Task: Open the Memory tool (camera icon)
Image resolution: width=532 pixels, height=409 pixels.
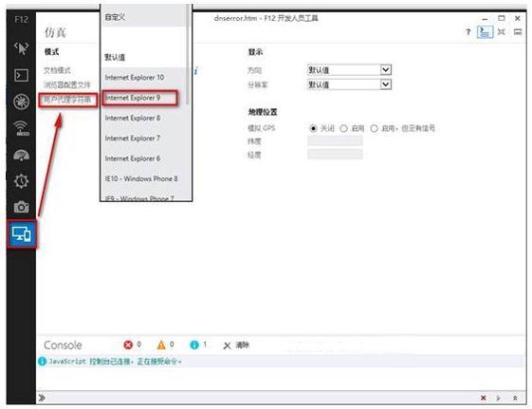Action: [x=22, y=206]
